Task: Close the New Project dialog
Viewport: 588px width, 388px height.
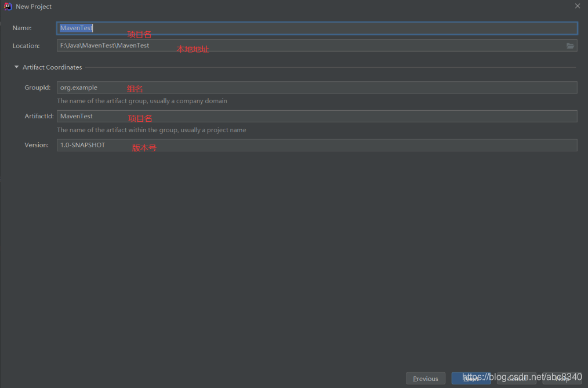Action: click(x=578, y=6)
